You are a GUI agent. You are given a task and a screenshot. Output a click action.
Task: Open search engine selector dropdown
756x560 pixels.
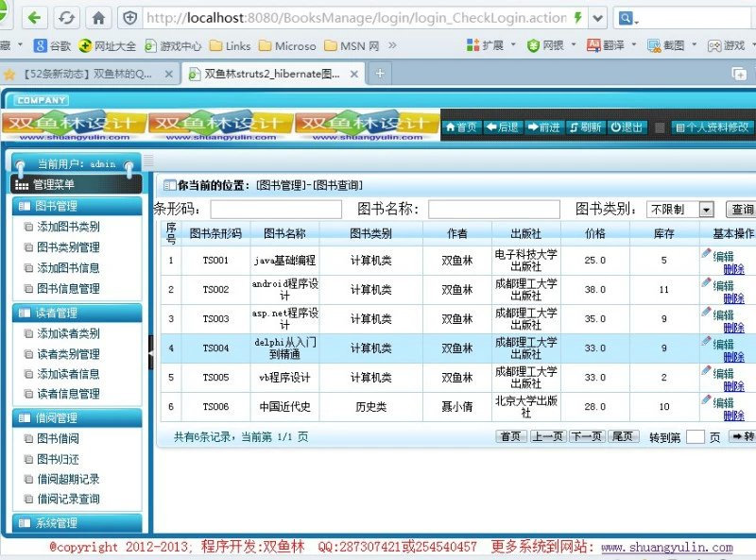(x=628, y=19)
